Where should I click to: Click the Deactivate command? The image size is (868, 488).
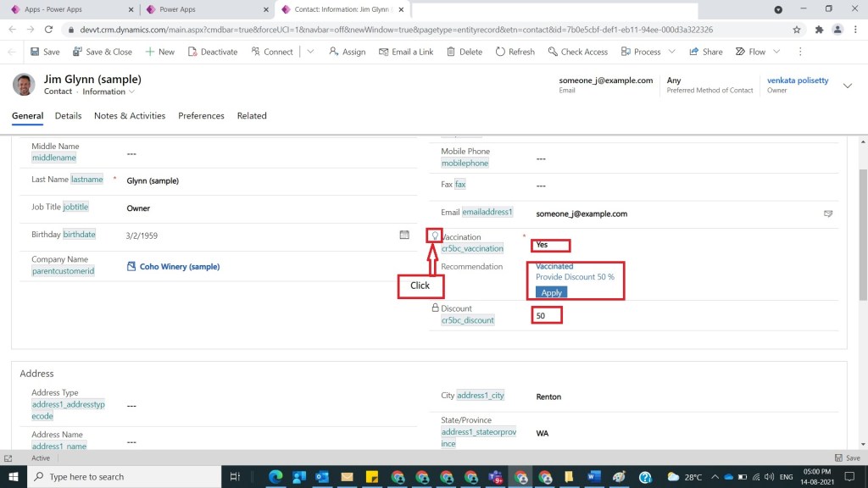pyautogui.click(x=213, y=52)
